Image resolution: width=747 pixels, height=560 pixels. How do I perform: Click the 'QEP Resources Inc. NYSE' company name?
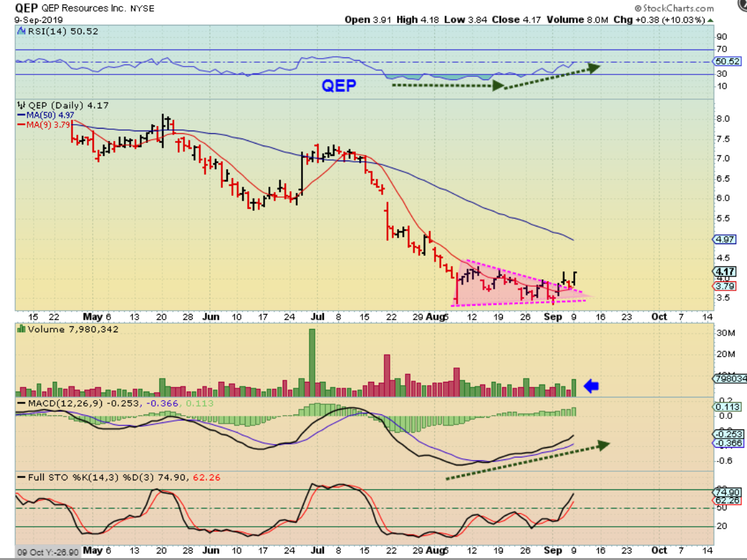98,8
